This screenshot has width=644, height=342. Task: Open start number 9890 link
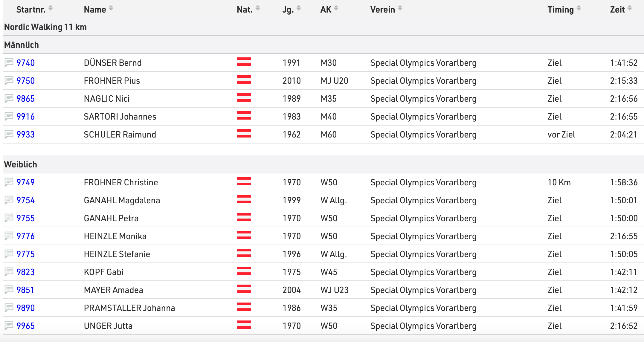(x=26, y=308)
